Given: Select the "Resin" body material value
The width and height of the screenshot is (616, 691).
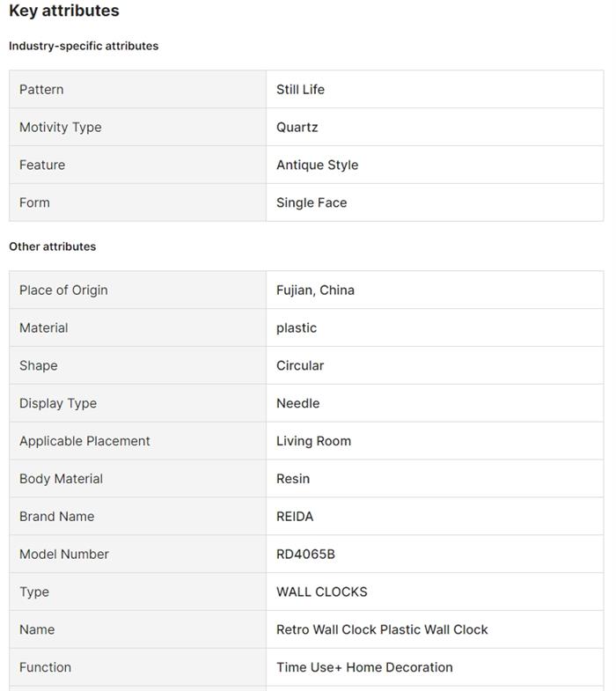Looking at the screenshot, I should (x=293, y=480).
